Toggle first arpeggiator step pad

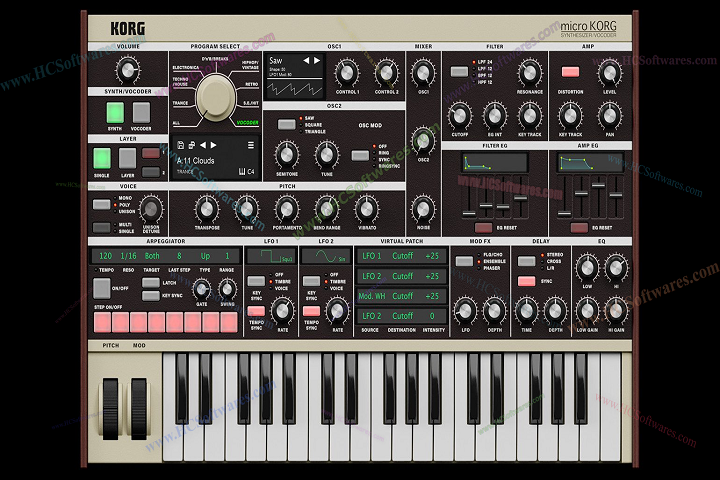pyautogui.click(x=102, y=322)
